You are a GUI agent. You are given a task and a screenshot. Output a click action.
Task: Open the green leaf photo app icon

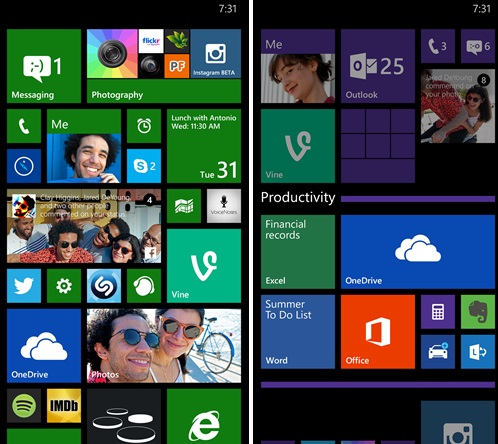tap(177, 41)
